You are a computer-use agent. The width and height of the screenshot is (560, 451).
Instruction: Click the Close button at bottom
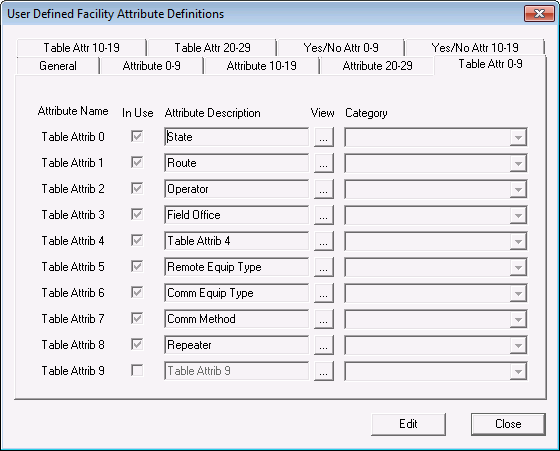click(508, 424)
